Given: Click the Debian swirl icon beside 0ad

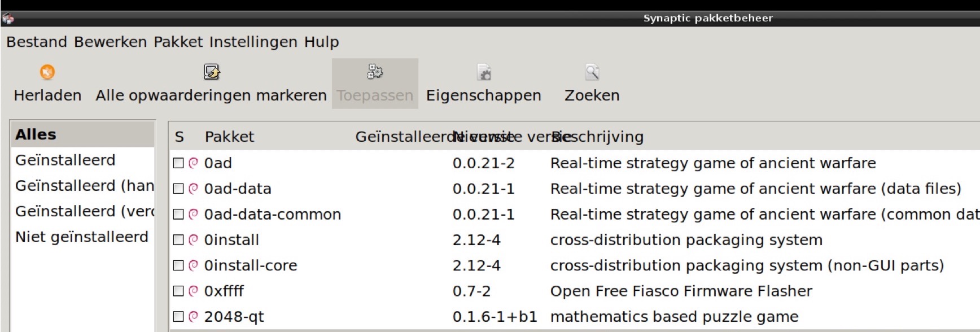Looking at the screenshot, I should click(193, 163).
